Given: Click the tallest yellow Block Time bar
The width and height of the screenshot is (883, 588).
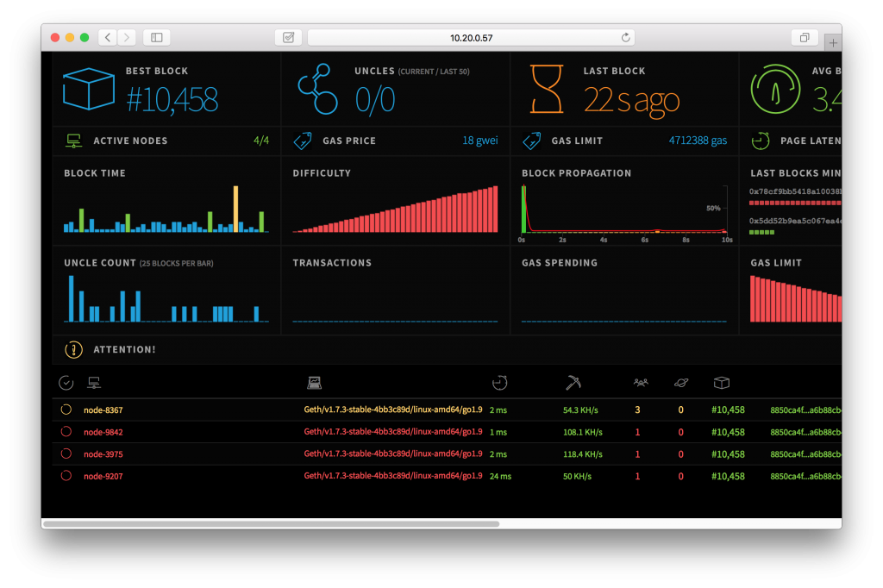Looking at the screenshot, I should point(236,209).
